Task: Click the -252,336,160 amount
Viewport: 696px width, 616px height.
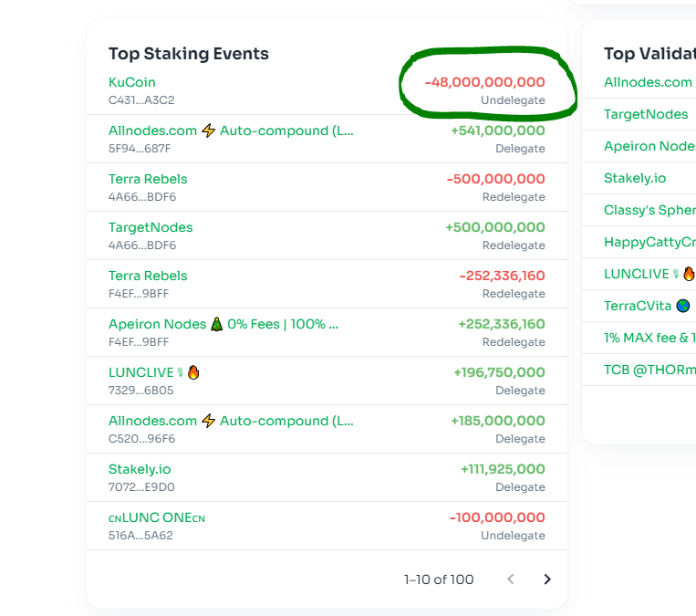Action: (502, 276)
